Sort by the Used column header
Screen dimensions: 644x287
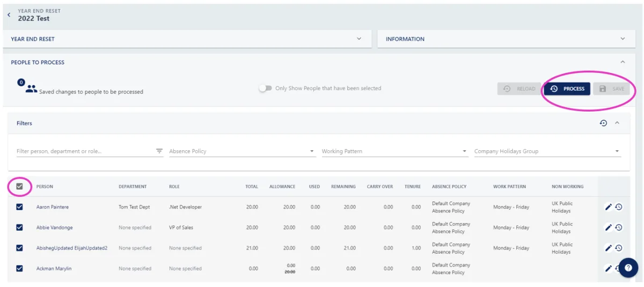[x=314, y=187]
